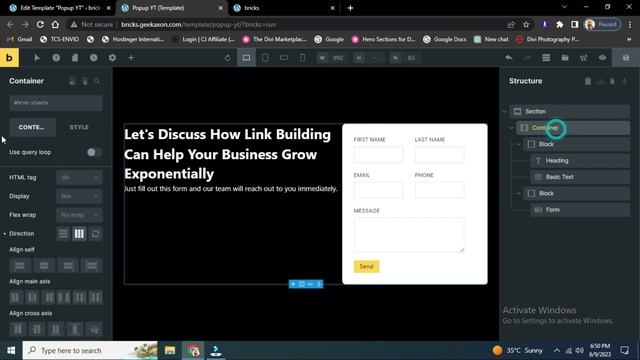Choose first Align main axis option
The image size is (640, 360).
[16, 298]
